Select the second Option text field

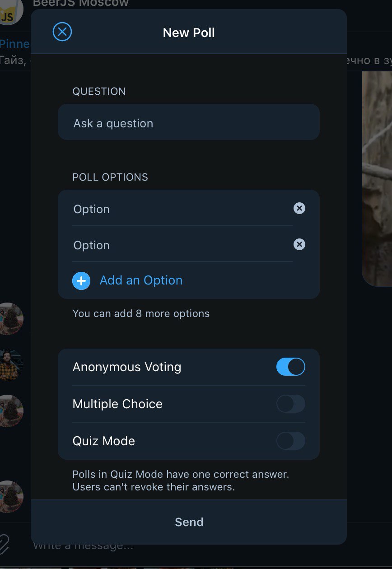(x=182, y=245)
